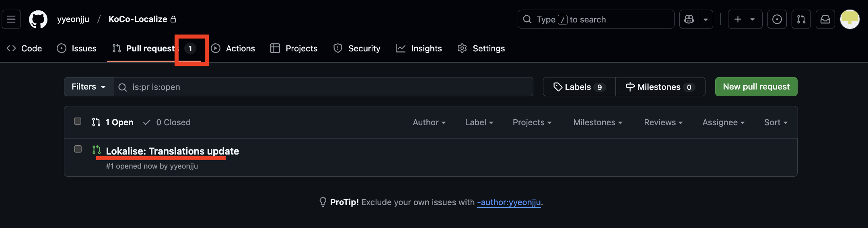Focus the Type / to search box

click(596, 19)
